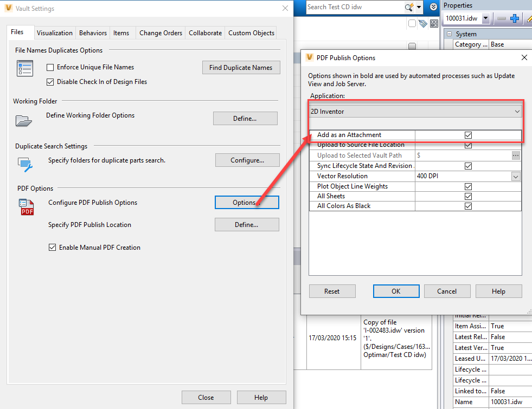Switch to the Visualization tab
Image resolution: width=532 pixels, height=409 pixels.
(x=54, y=33)
